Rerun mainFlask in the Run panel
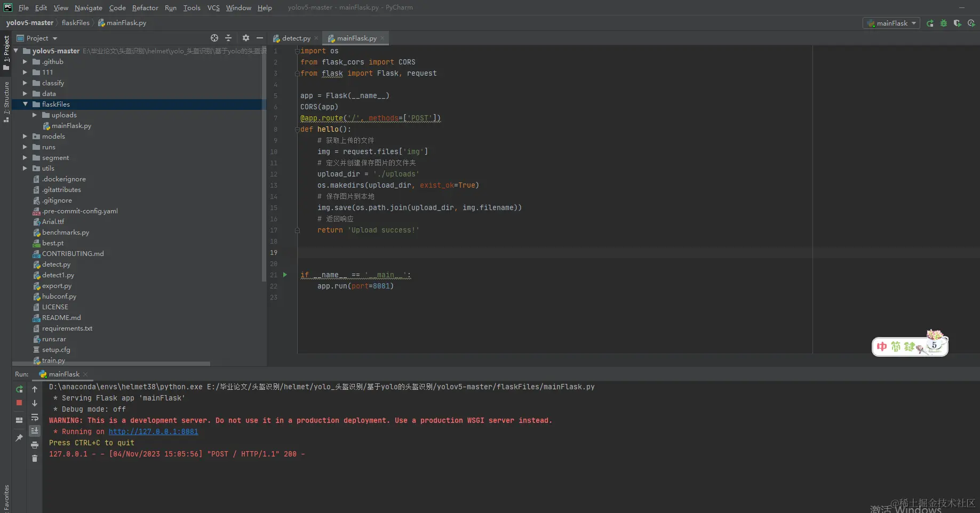The width and height of the screenshot is (980, 513). [19, 389]
